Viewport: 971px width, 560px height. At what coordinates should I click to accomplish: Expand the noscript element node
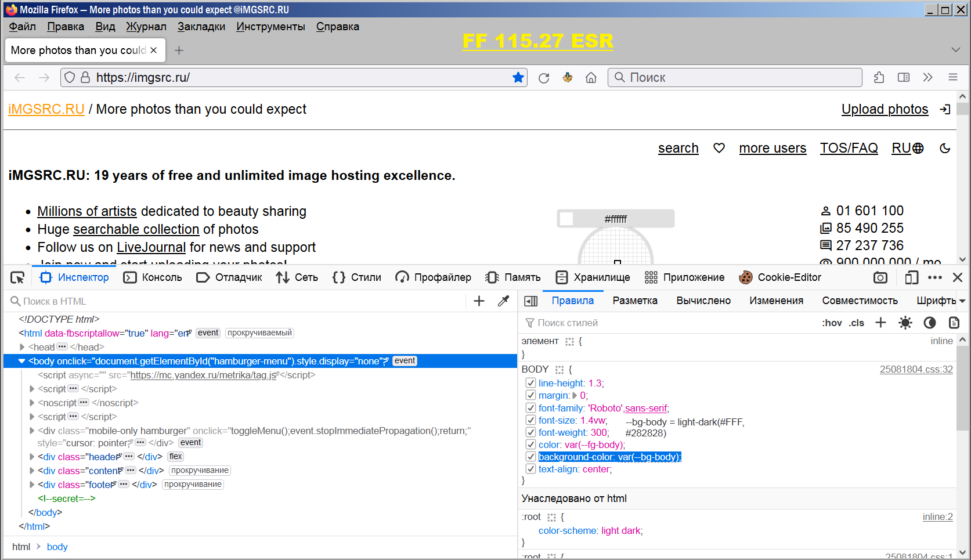(32, 403)
